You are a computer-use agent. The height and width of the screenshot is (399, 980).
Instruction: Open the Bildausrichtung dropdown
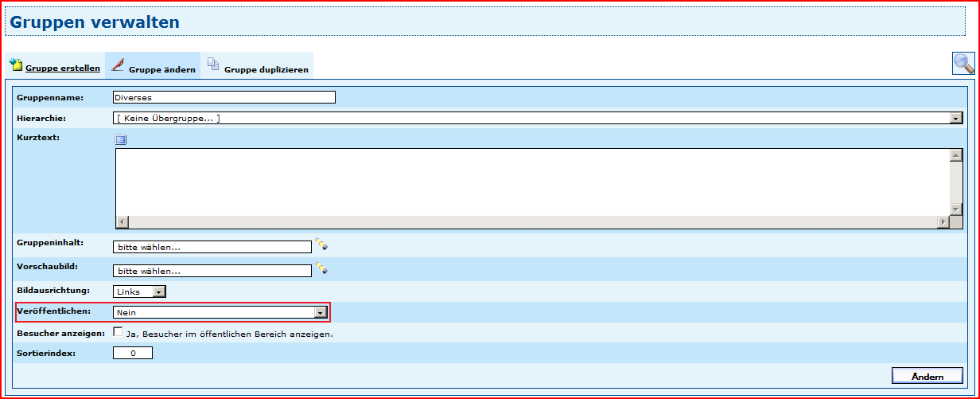click(158, 291)
